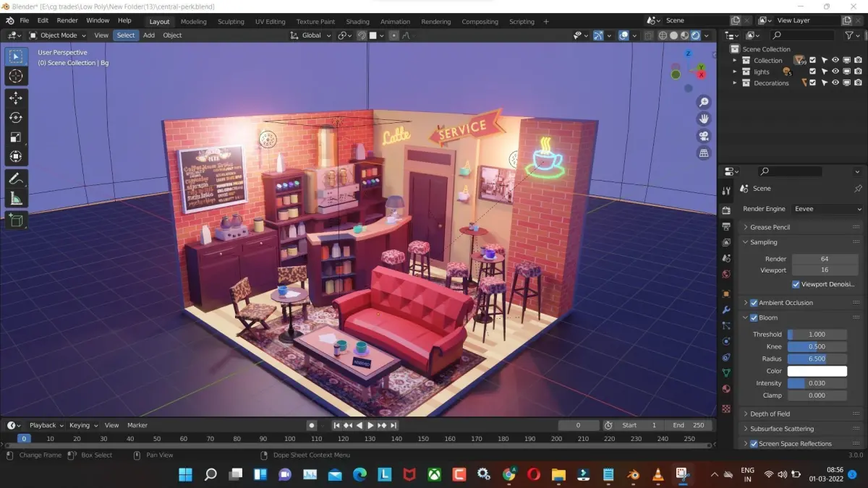Pin the Scene properties panel
This screenshot has width=868, height=488.
(858, 188)
